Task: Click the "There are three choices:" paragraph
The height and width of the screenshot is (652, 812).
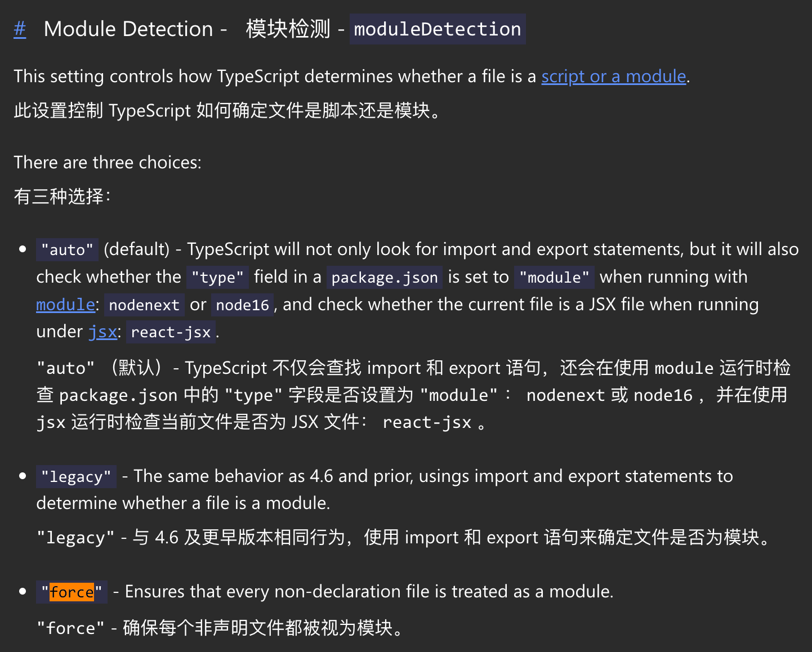Action: [108, 162]
